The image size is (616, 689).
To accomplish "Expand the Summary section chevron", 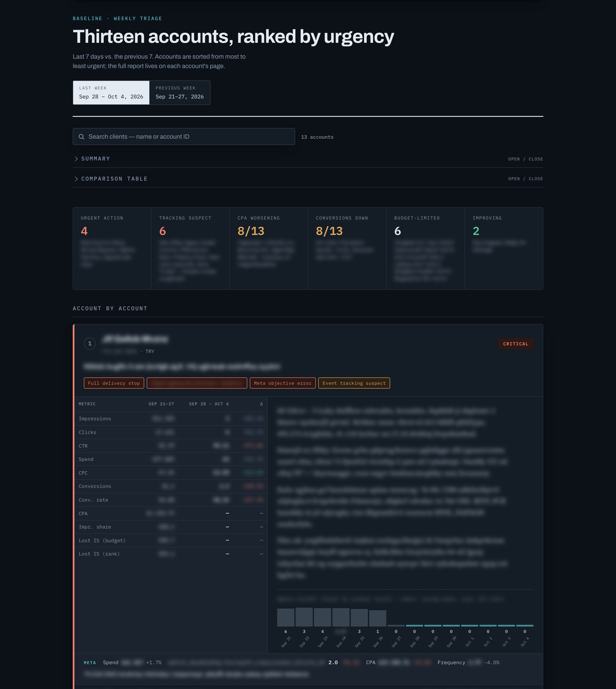I will click(x=76, y=159).
